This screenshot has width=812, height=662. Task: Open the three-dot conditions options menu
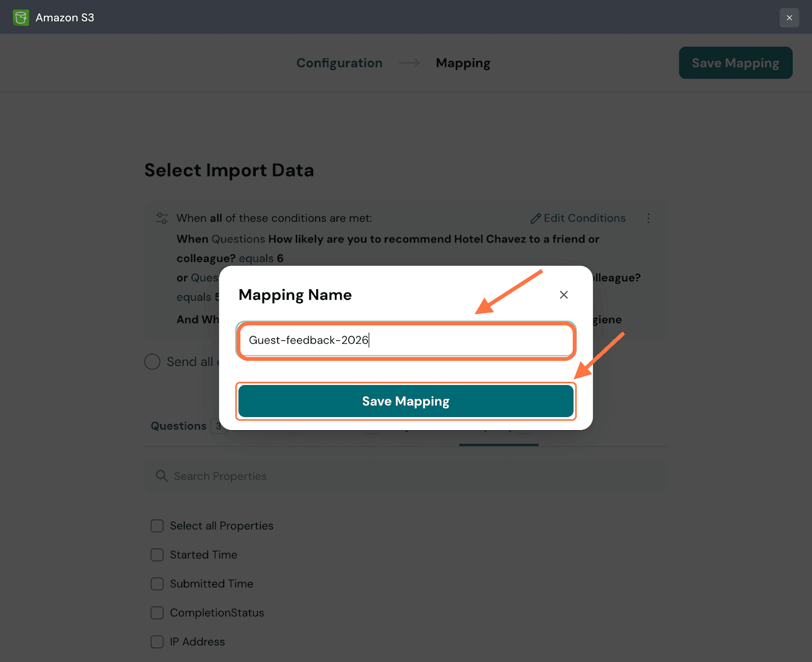[648, 218]
